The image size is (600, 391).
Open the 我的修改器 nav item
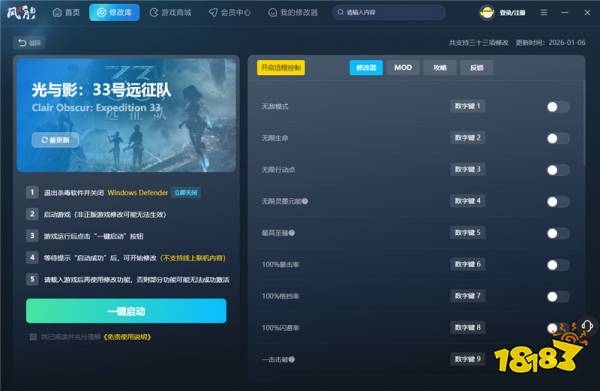293,13
